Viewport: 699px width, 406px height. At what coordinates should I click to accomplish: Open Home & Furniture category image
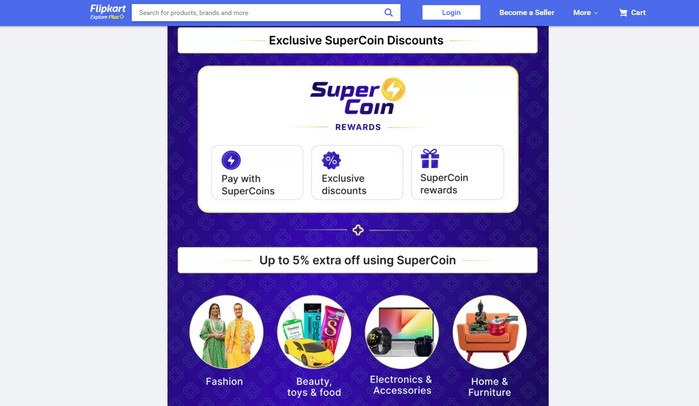click(x=489, y=333)
